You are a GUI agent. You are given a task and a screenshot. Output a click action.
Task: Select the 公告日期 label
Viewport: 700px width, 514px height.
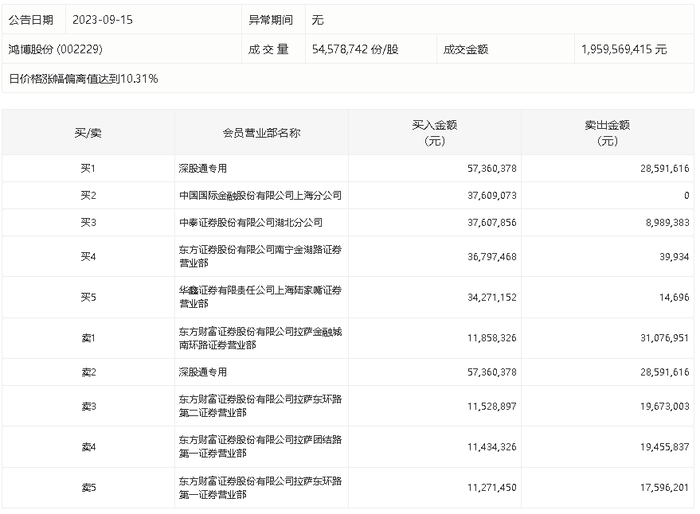coord(31,20)
